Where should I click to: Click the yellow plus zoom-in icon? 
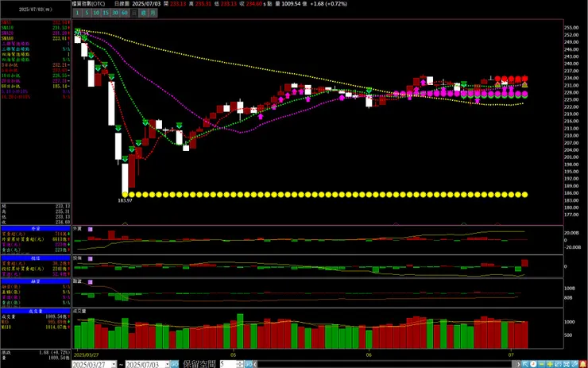[550, 364]
